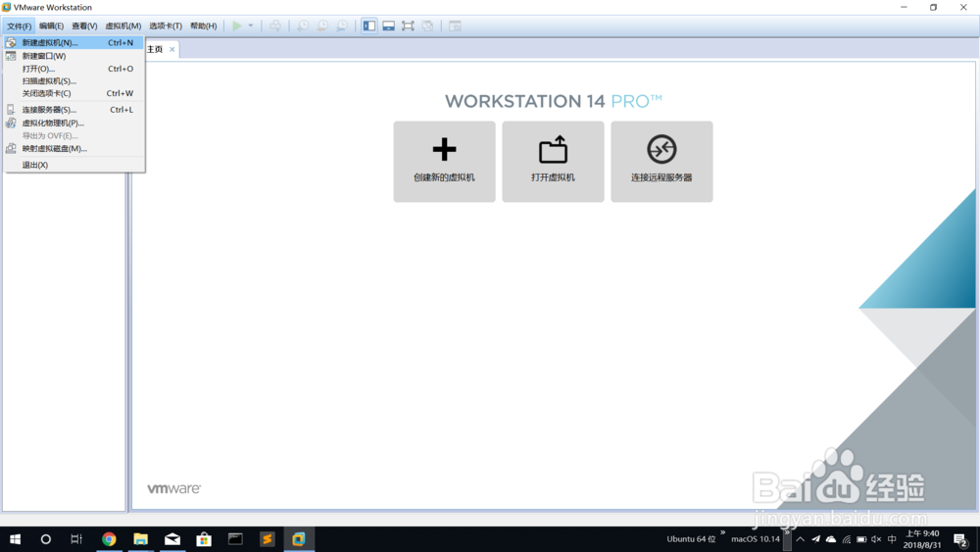980x552 pixels.
Task: Open the Action Center notifications icon
Action: (x=960, y=539)
